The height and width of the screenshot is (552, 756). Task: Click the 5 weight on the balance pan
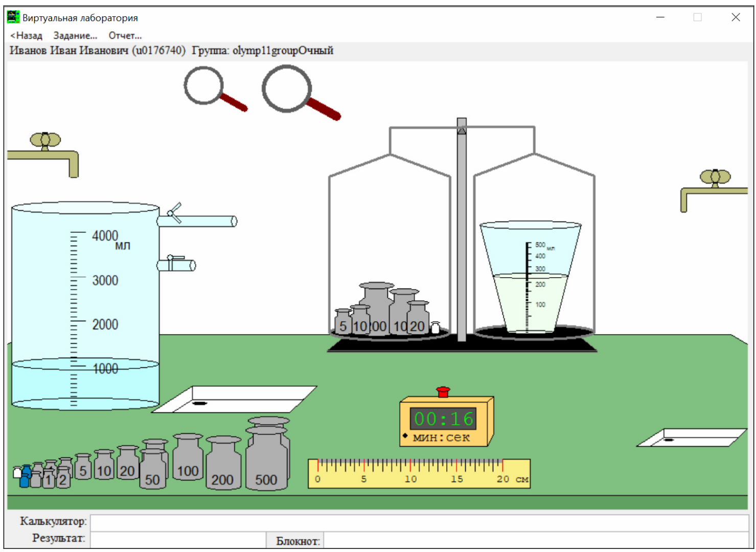coord(343,322)
